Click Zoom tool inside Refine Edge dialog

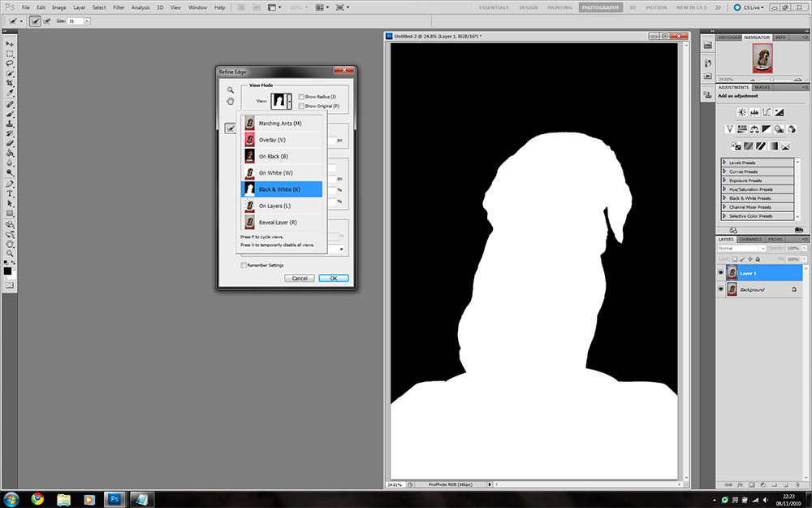pyautogui.click(x=231, y=90)
